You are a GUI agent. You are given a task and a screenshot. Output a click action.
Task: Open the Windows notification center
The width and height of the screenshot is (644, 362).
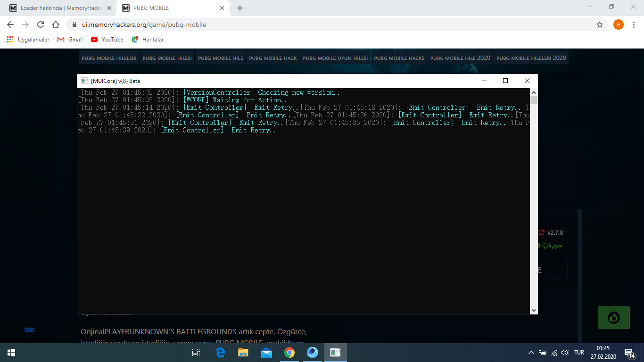(630, 353)
